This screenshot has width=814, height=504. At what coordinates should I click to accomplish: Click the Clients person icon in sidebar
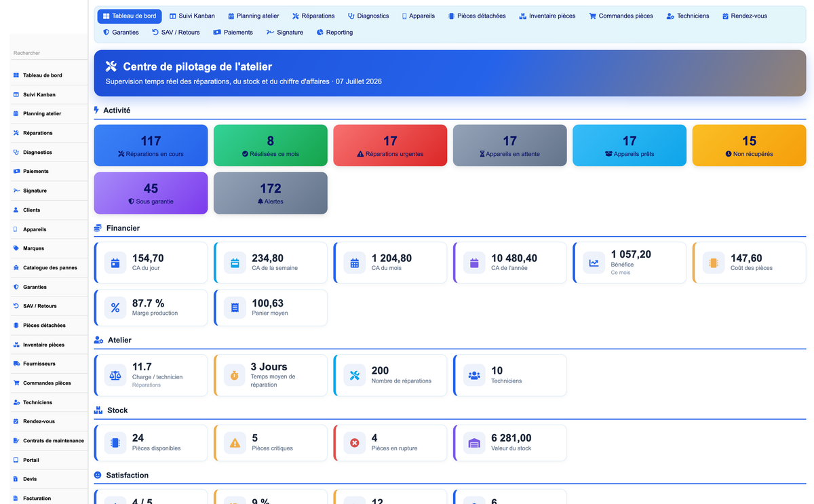[16, 210]
